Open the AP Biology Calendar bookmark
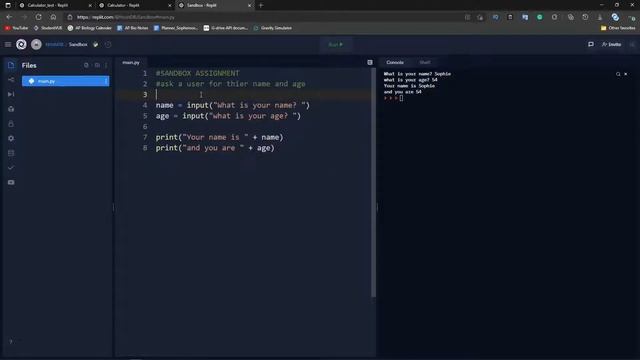 tap(89, 28)
